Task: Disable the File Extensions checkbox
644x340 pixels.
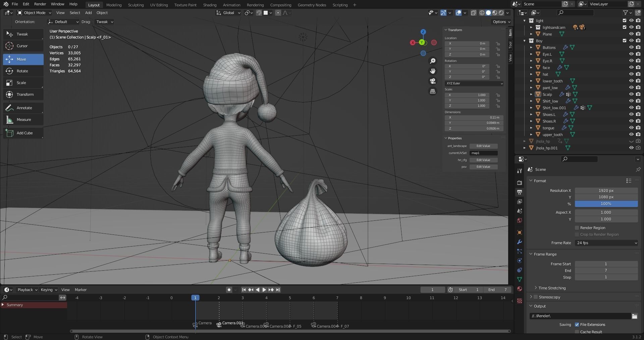Action: [x=577, y=325]
